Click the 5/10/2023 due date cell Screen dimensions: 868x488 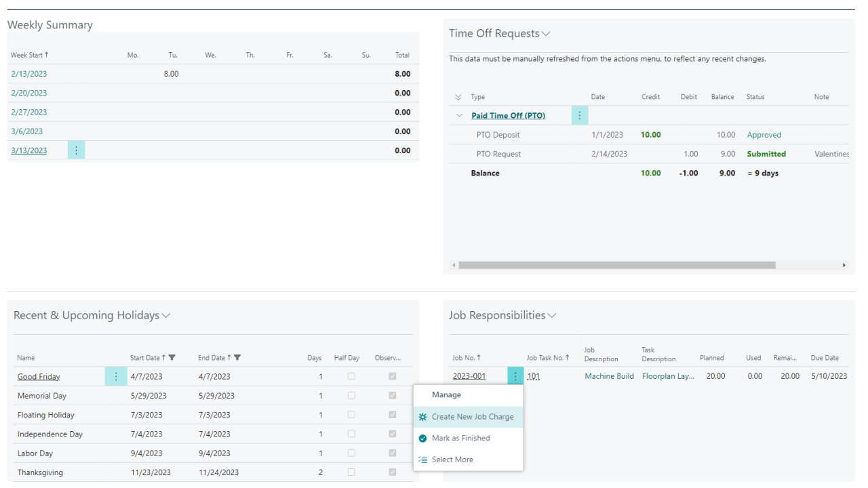pos(829,376)
